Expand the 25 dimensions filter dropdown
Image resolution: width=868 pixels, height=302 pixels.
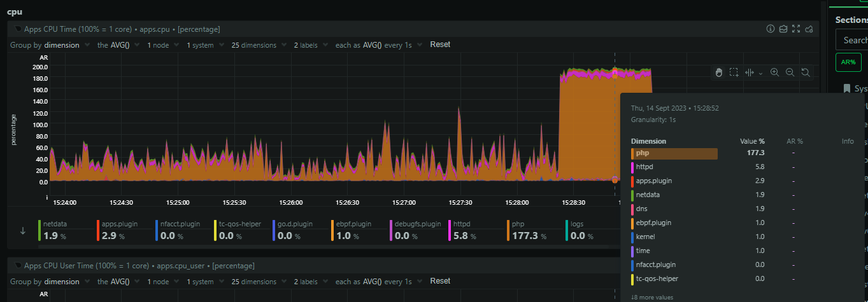tap(257, 45)
